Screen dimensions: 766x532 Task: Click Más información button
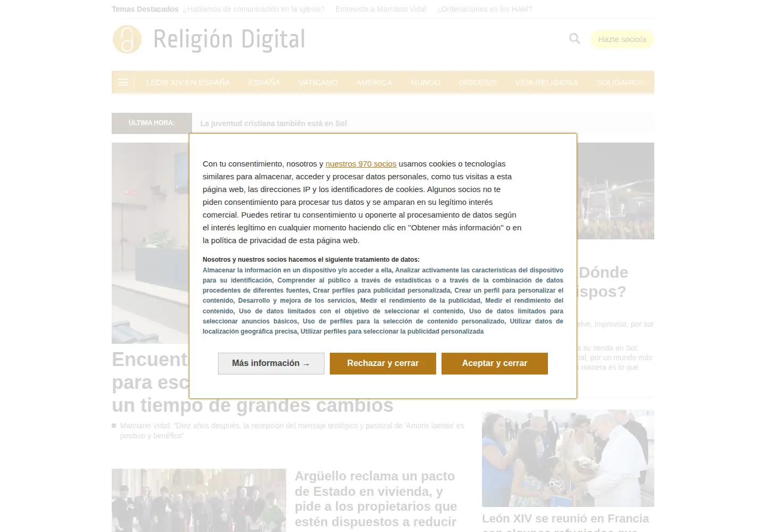[271, 363]
